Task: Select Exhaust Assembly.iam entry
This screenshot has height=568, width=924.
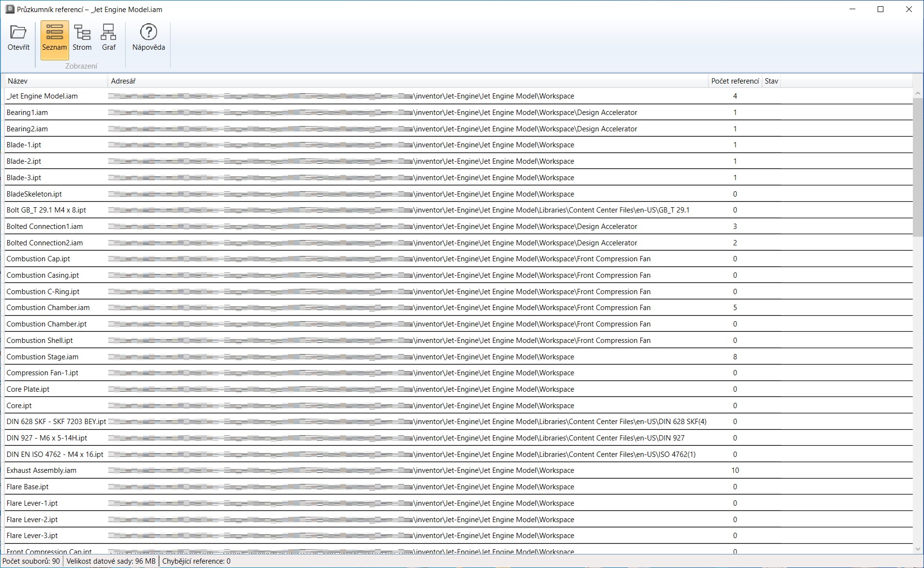Action: coord(41,470)
